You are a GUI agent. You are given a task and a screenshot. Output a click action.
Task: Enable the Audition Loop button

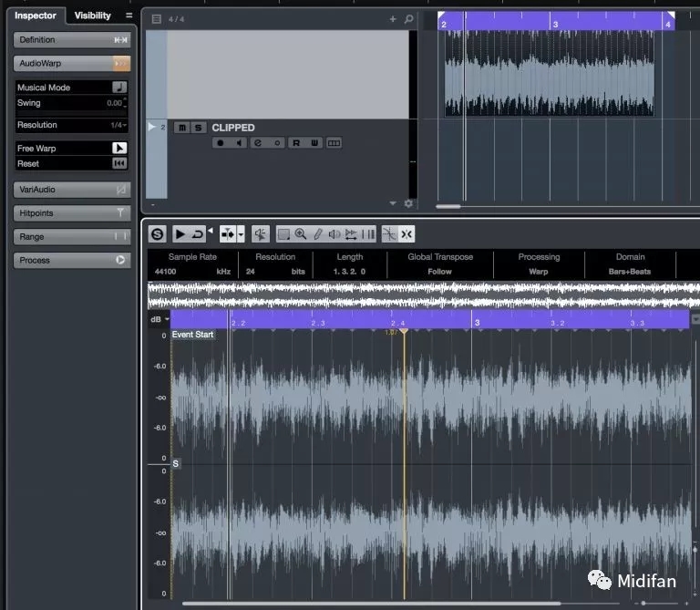197,234
